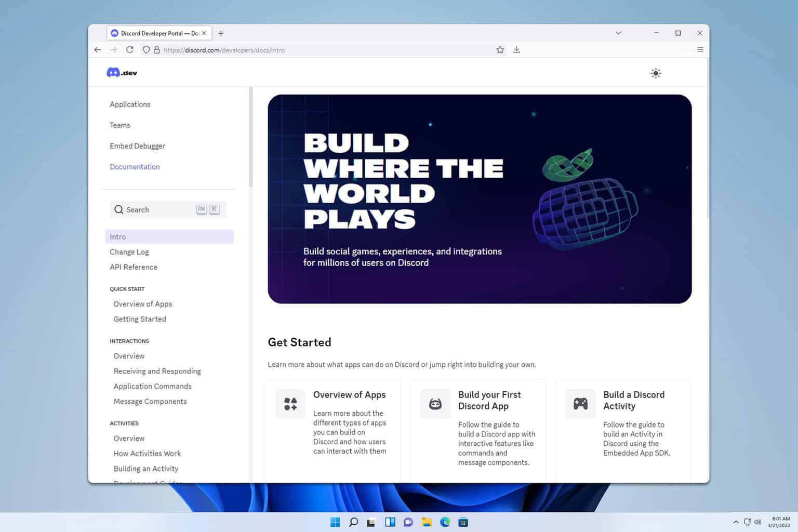Open Widgets from the taskbar
The image size is (798, 532).
click(390, 522)
